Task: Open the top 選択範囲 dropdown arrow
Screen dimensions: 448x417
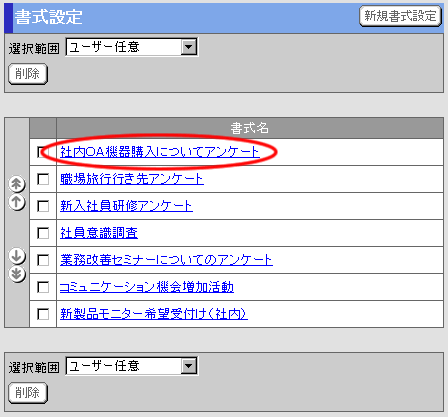Action: pyautogui.click(x=189, y=47)
